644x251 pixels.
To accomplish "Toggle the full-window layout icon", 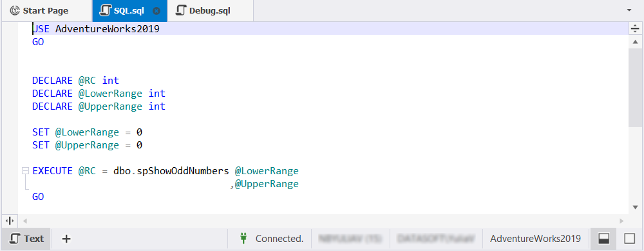I will coord(629,239).
